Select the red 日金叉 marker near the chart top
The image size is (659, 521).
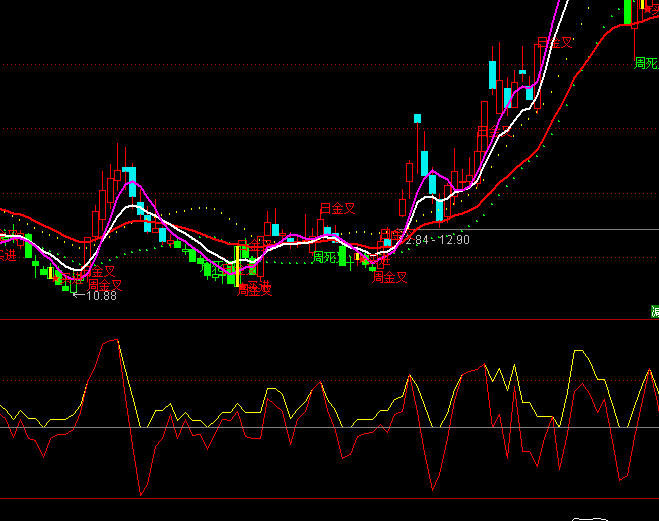[555, 43]
